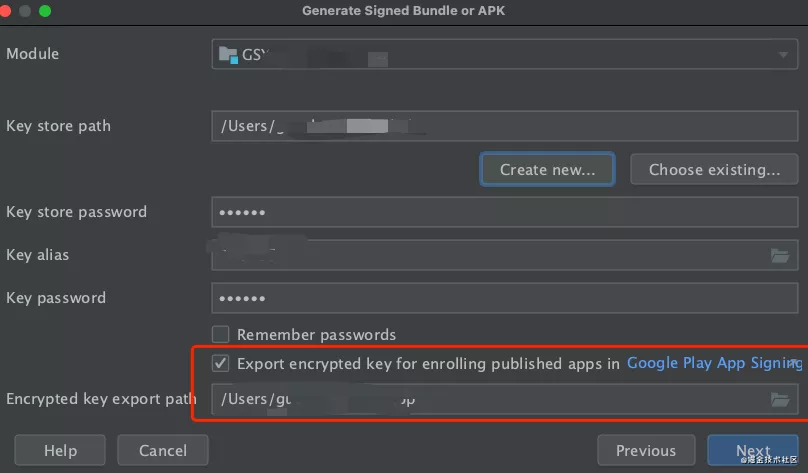Click the Encrypted key export path label
The width and height of the screenshot is (808, 473).
pyautogui.click(x=101, y=399)
